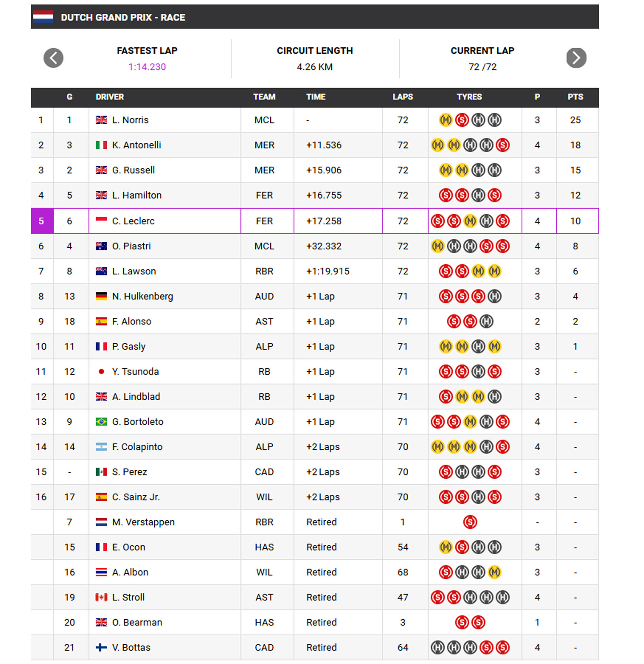Click the Japanese flag beside Y. Tsunoda

pos(101,371)
